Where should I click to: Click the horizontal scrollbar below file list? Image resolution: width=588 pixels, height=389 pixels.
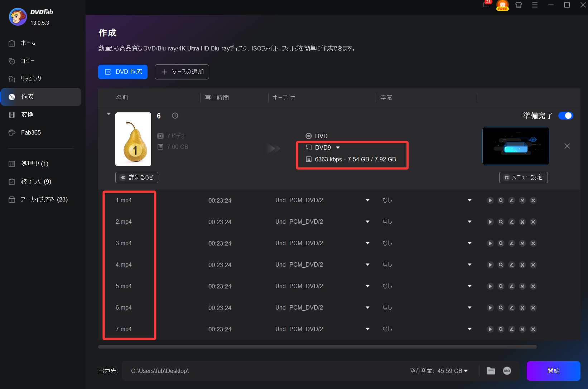point(317,347)
